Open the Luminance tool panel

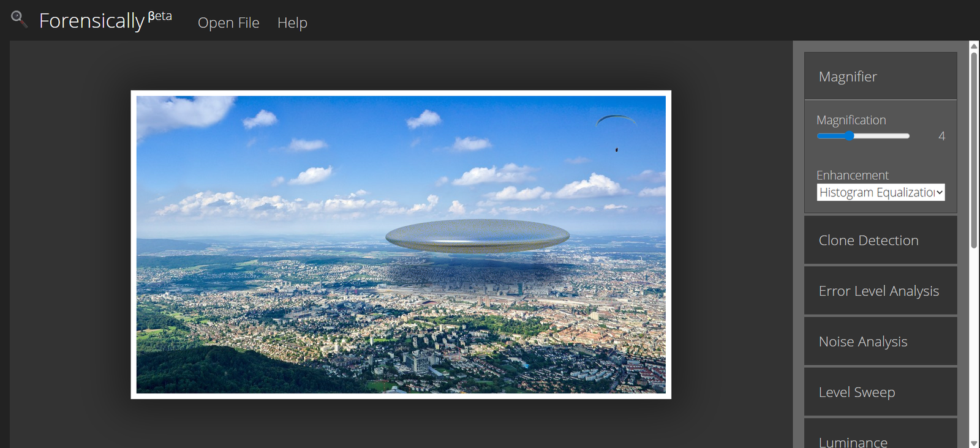pos(880,438)
